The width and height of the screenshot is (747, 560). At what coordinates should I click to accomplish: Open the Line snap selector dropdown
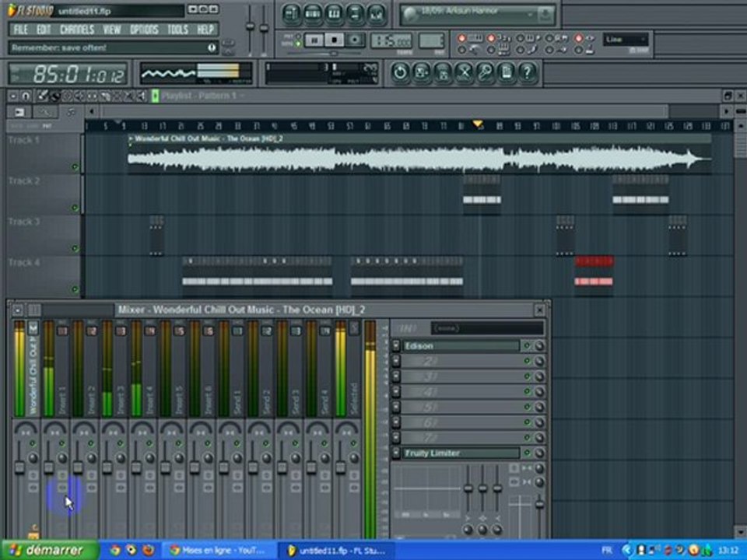(x=626, y=40)
